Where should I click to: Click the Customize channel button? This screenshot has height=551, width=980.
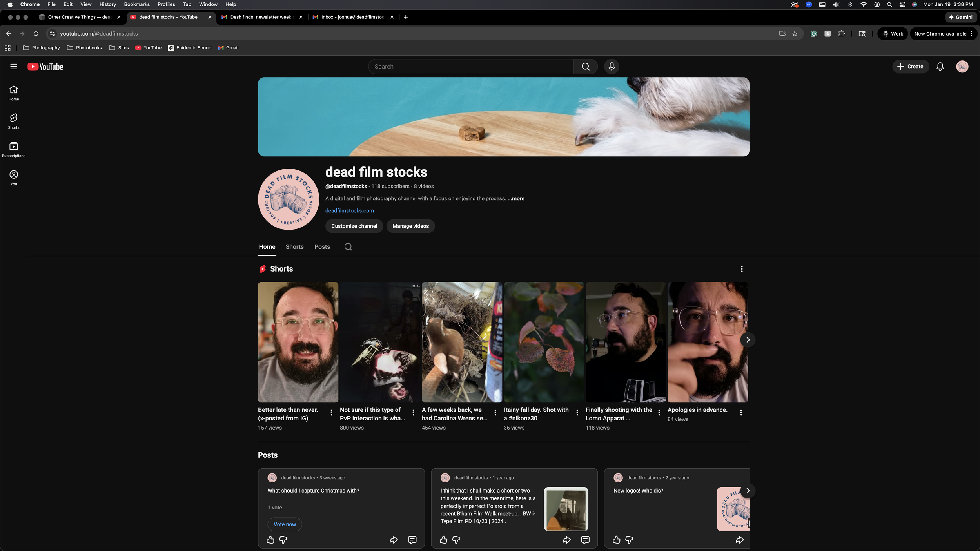click(x=354, y=226)
